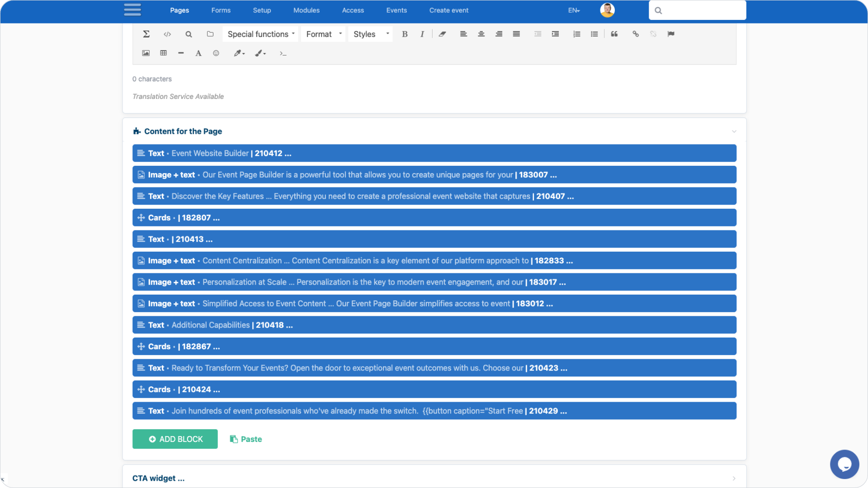Click the blockquote icon

[x=614, y=34]
